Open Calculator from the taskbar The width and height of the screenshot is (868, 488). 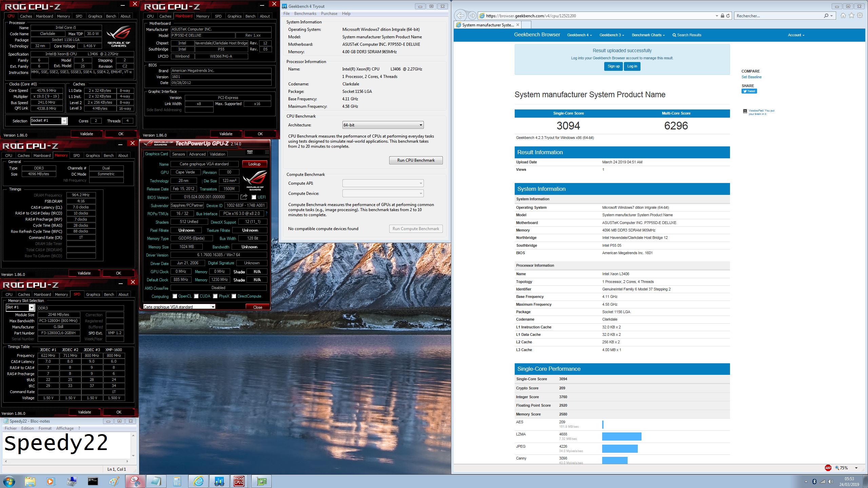(177, 481)
